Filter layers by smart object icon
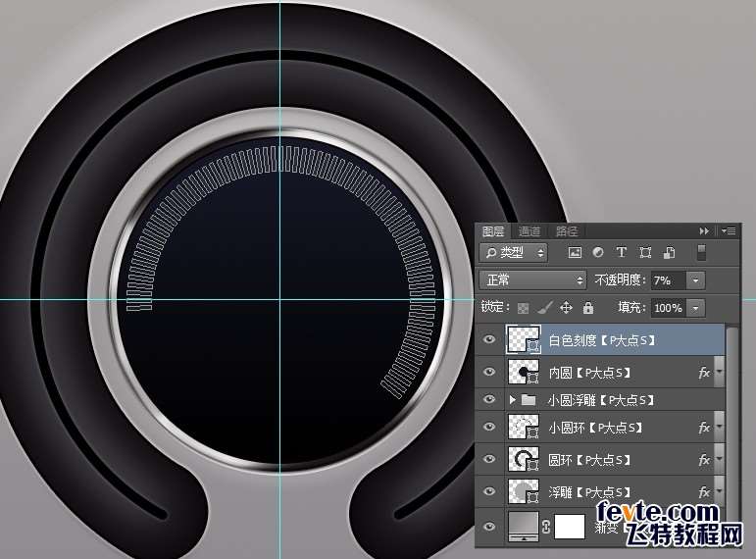This screenshot has height=559, width=756. pos(669,252)
